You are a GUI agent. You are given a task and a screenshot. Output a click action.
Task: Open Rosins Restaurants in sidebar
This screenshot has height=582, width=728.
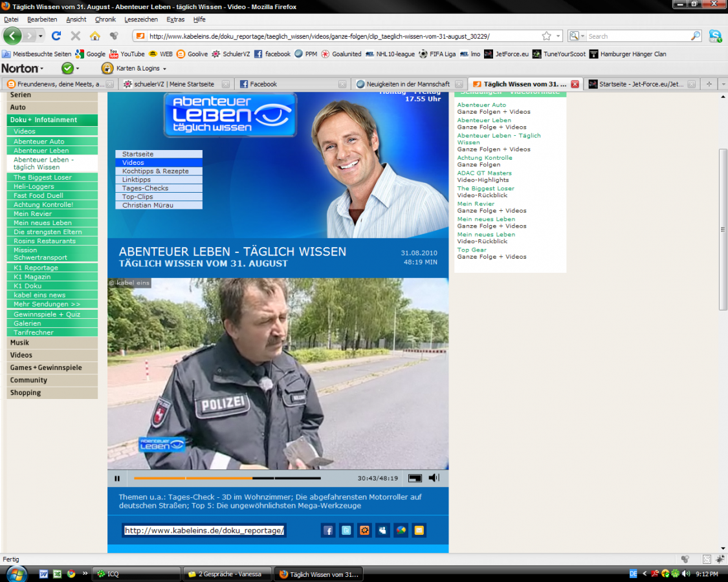pyautogui.click(x=52, y=241)
